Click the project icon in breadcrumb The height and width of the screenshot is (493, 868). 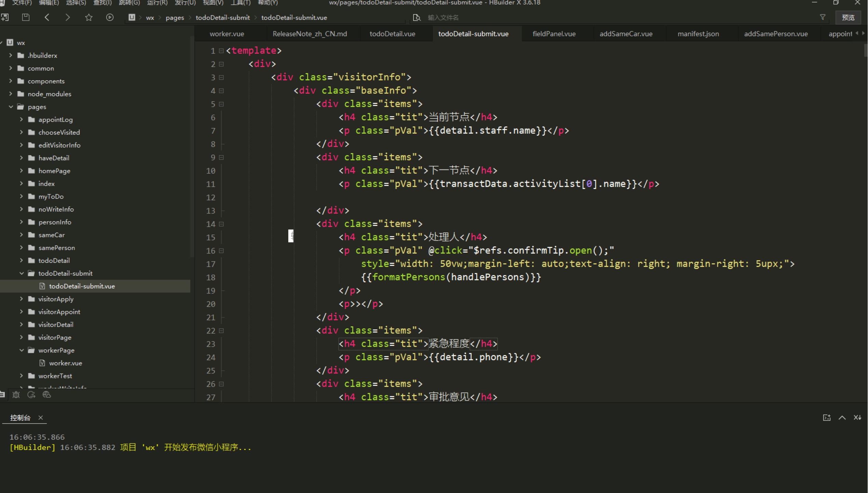point(132,17)
